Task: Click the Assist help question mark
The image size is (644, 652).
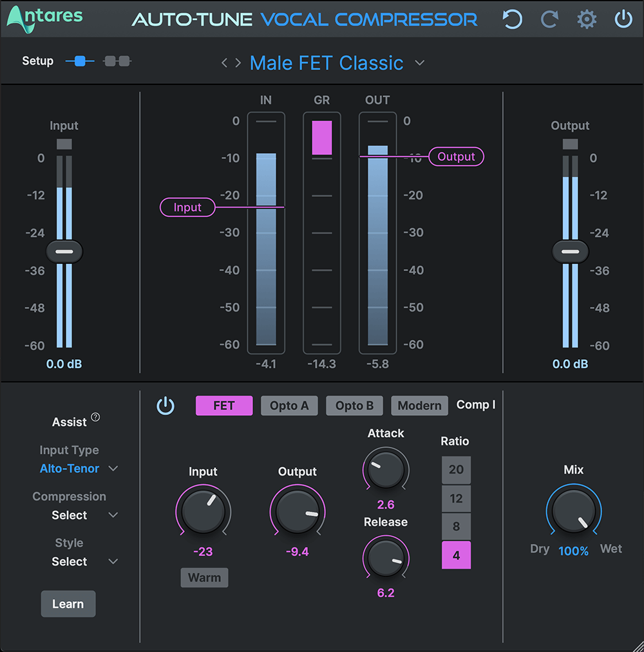Action: coord(95,416)
